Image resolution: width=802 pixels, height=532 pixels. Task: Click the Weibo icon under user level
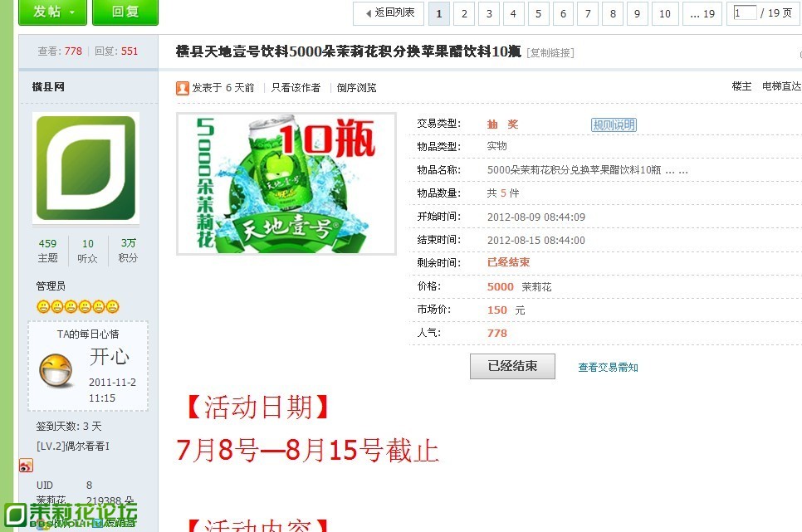(26, 466)
